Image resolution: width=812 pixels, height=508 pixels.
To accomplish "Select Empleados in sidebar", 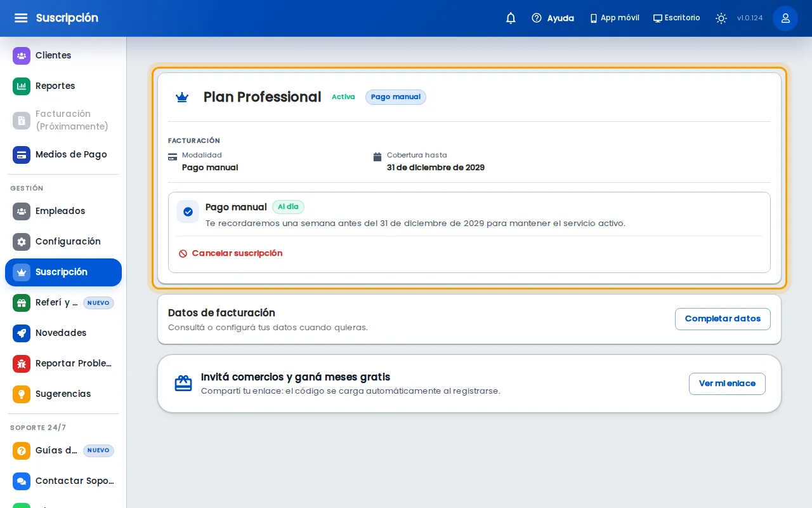I will [63, 211].
